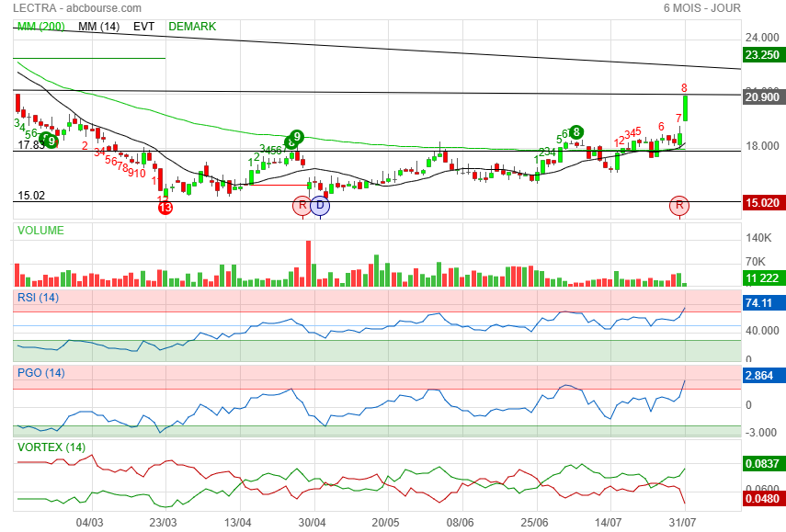The width and height of the screenshot is (786, 532).
Task: Click the 11 222 volume value tag
Action: pyautogui.click(x=763, y=278)
